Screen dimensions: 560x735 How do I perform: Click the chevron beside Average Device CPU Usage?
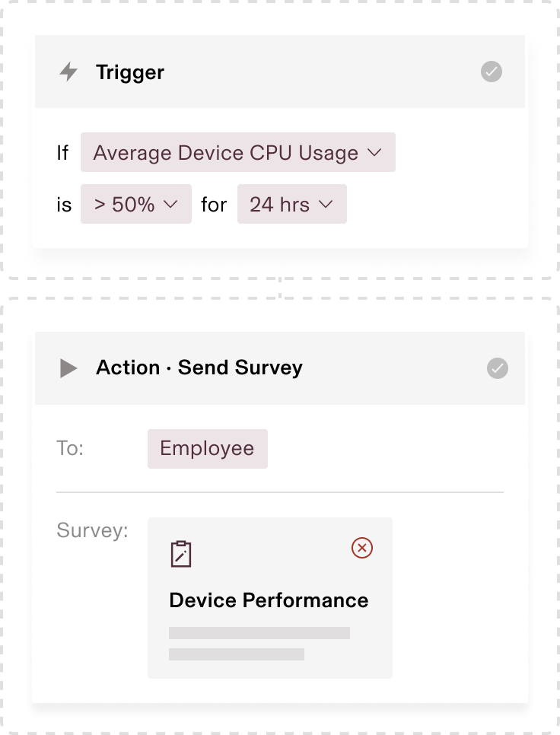(374, 152)
